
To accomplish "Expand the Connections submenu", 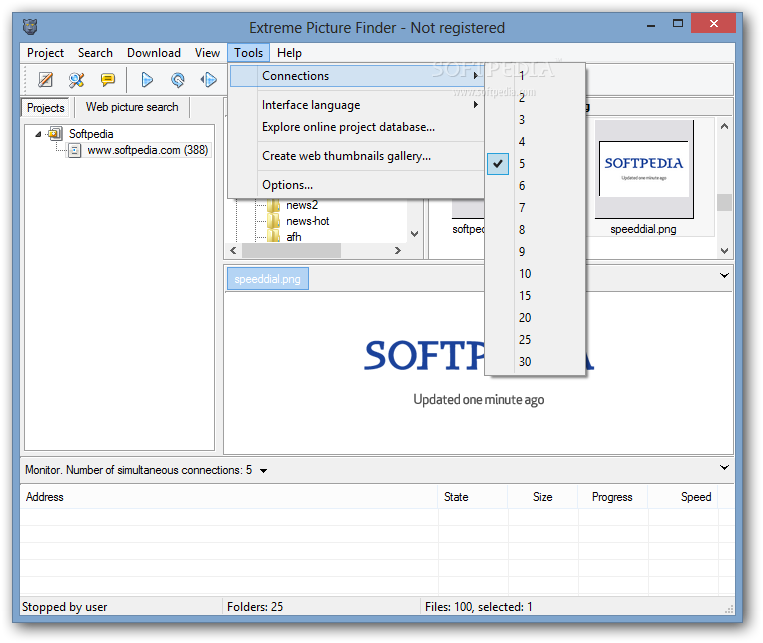I will coord(356,76).
